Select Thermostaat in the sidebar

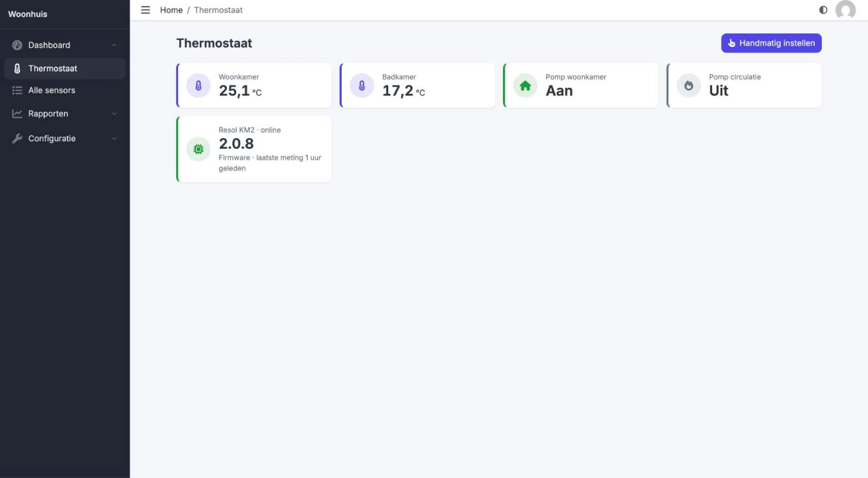[x=65, y=69]
